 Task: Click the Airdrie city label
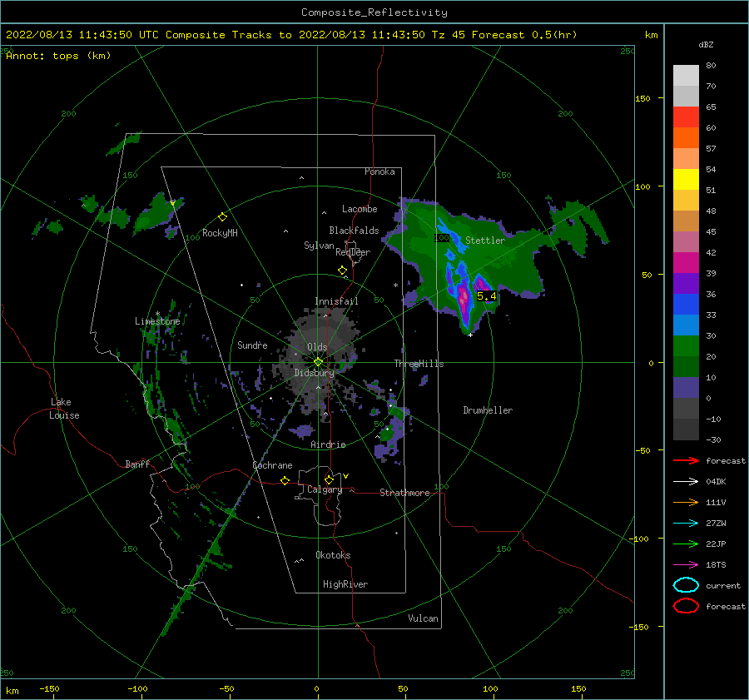coord(328,444)
